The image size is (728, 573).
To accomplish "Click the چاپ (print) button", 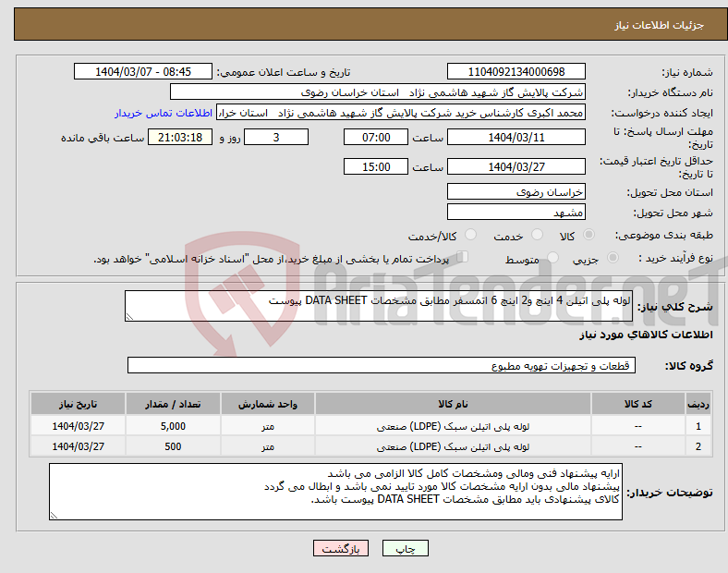I will tap(405, 548).
